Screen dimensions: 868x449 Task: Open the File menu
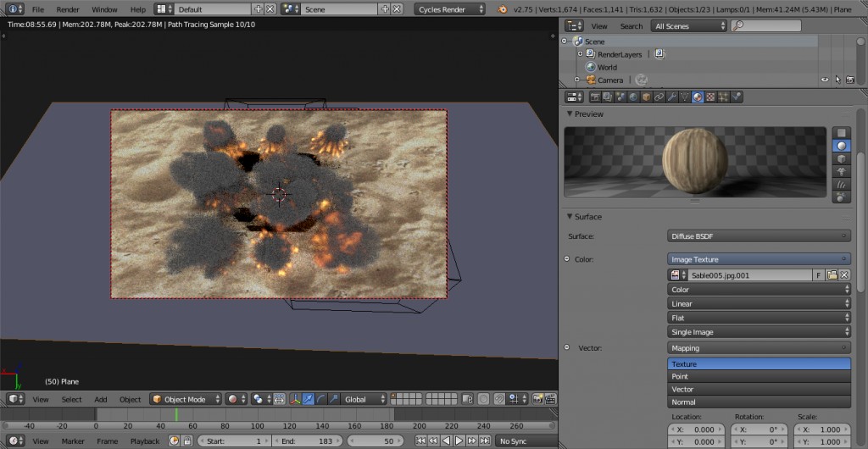(37, 9)
